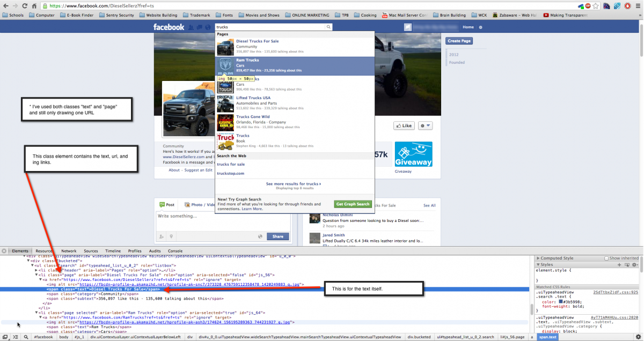644x341 pixels.
Task: Click the Home link in Facebook bar
Action: [x=468, y=27]
